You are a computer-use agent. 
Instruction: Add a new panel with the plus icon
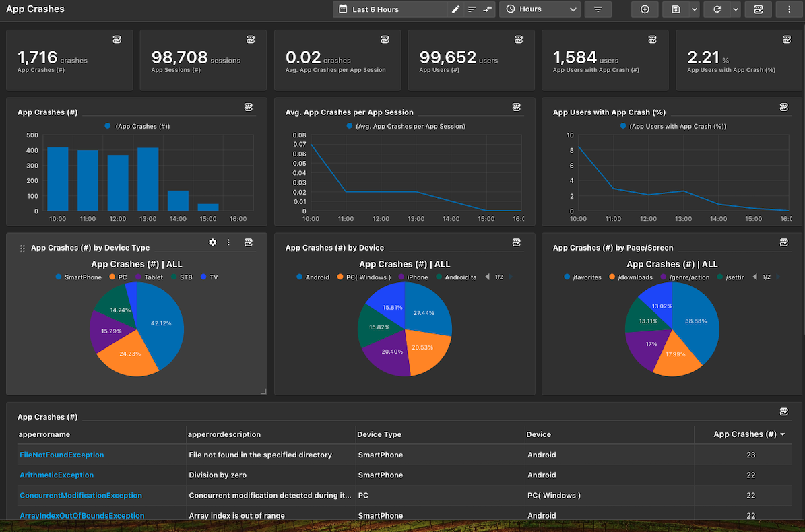645,9
